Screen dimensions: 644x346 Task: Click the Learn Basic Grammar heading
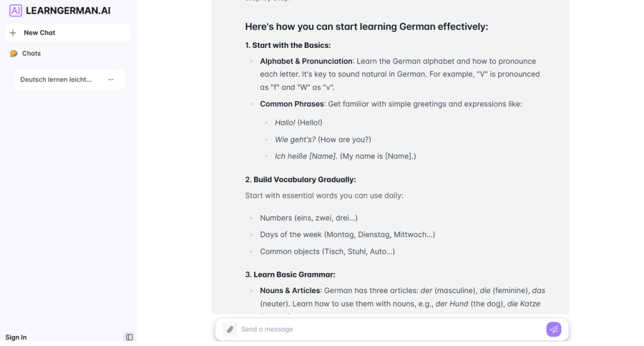[x=290, y=274]
